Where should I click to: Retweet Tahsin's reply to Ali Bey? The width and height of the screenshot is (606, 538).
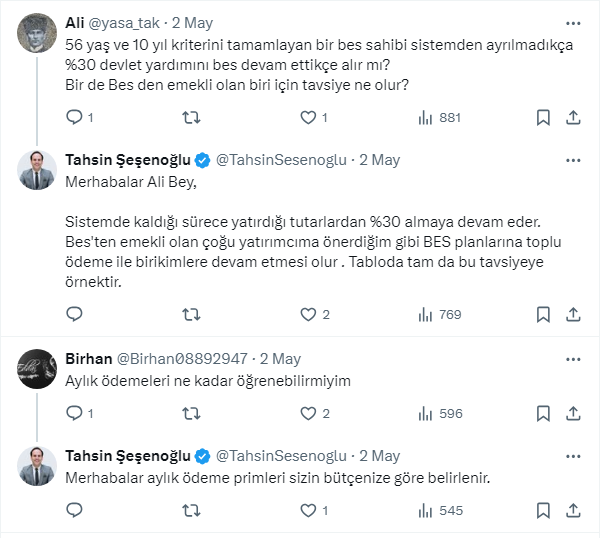188,314
